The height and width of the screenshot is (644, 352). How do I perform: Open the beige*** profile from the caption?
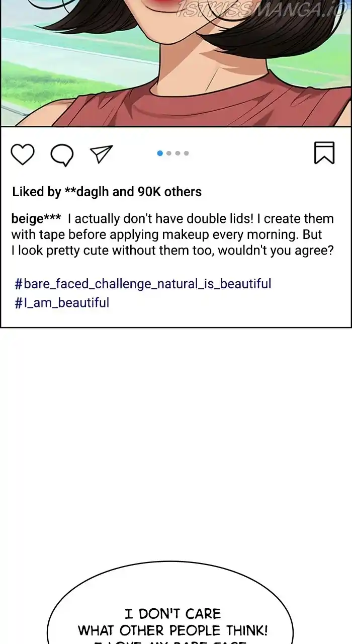click(x=36, y=219)
